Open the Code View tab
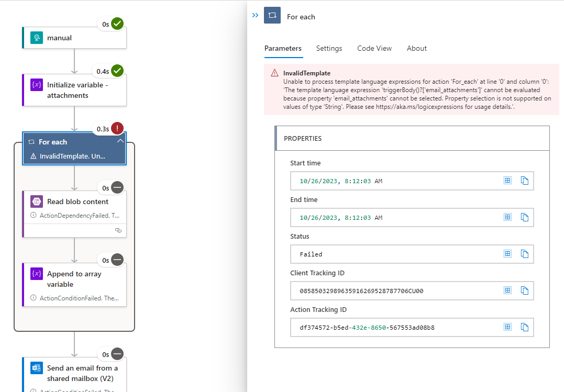Image resolution: width=564 pixels, height=392 pixels. point(374,48)
